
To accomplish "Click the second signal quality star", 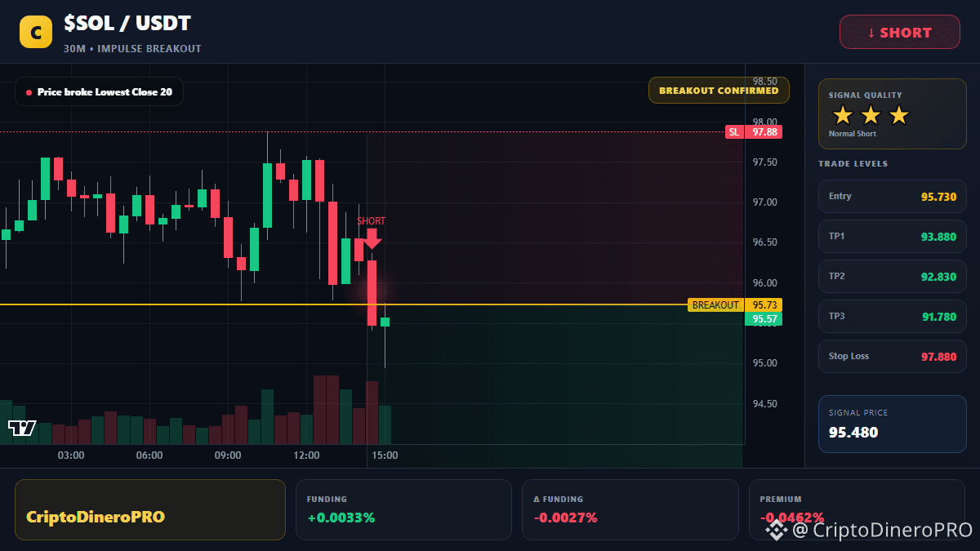I will (x=871, y=115).
